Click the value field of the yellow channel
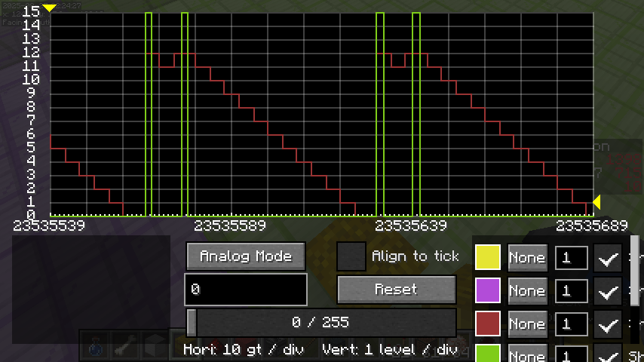 [x=572, y=258]
